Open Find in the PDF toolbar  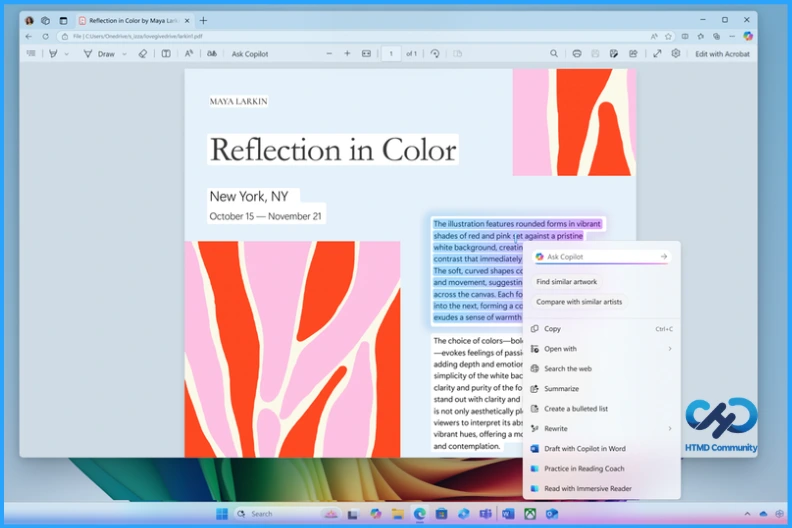coord(554,54)
